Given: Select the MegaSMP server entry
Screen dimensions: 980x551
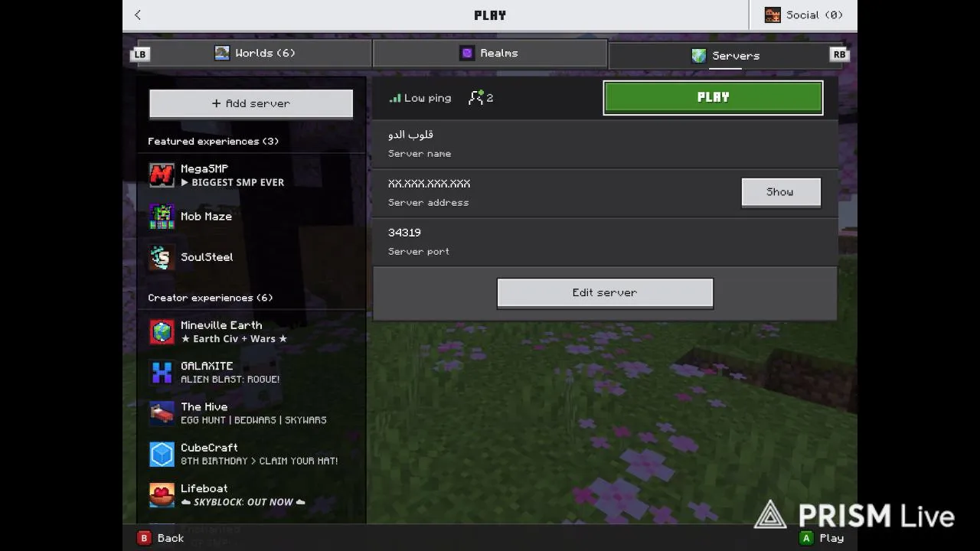Looking at the screenshot, I should pos(251,175).
